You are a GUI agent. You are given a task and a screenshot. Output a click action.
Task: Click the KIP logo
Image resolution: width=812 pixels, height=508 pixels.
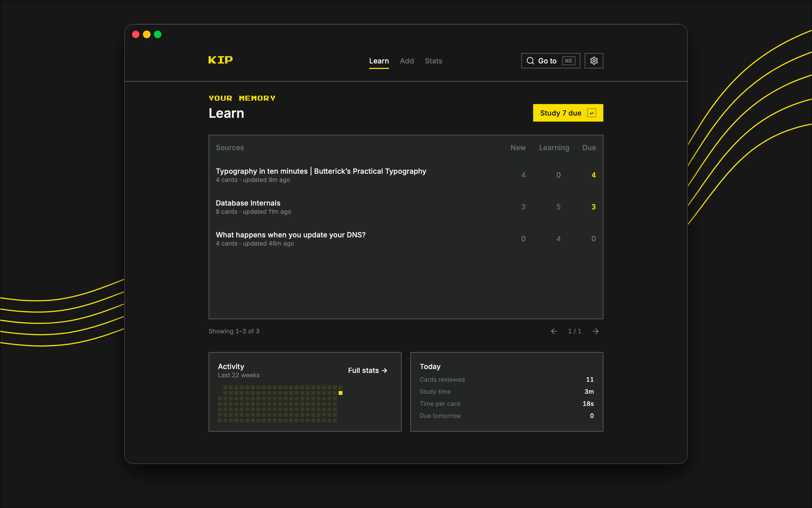(x=220, y=60)
